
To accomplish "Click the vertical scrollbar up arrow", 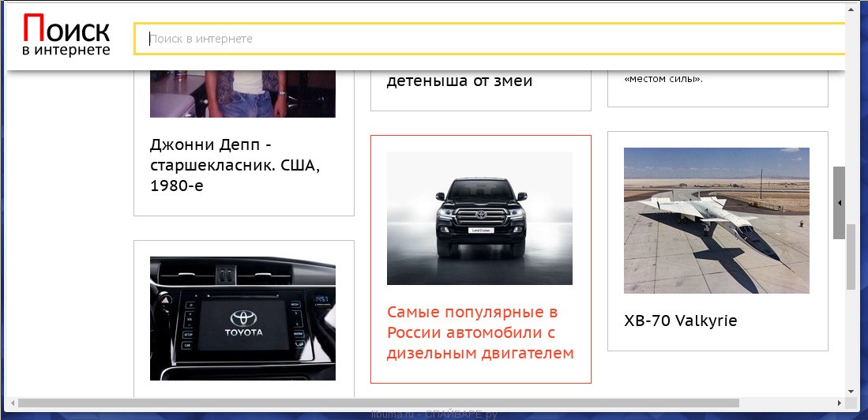I will click(x=851, y=9).
